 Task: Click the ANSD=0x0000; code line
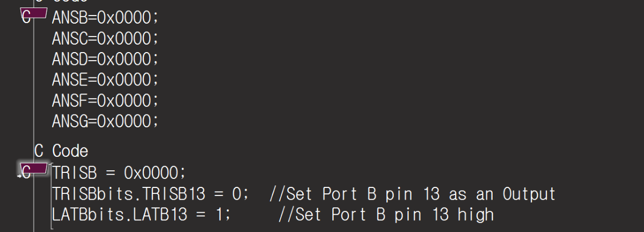106,59
